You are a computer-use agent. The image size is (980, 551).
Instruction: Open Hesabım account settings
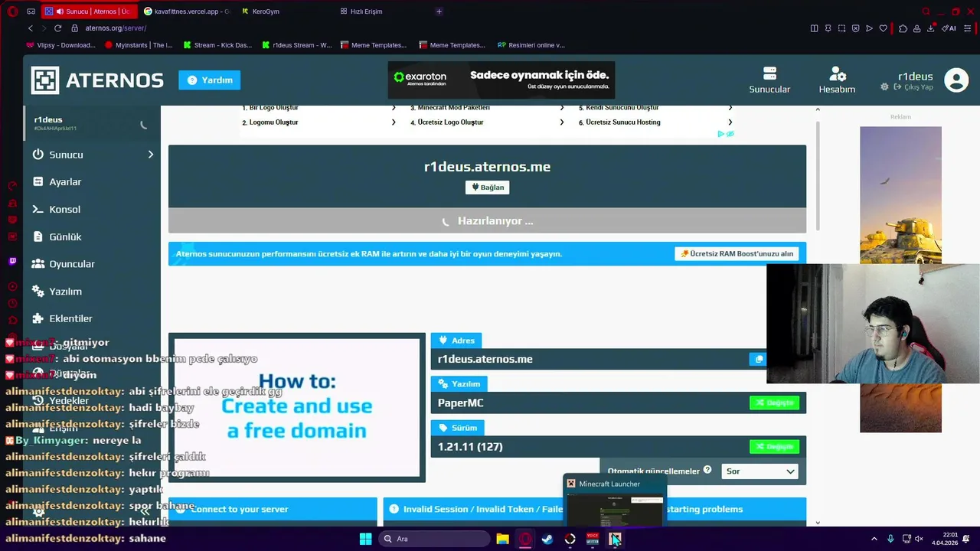[837, 80]
